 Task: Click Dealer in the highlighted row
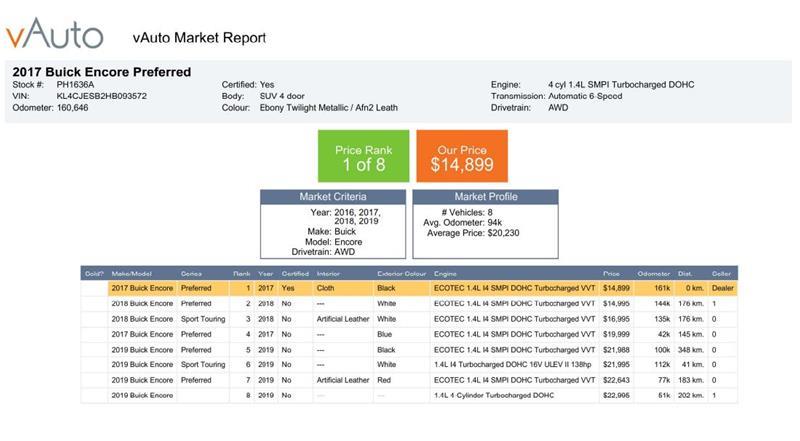[x=722, y=288]
